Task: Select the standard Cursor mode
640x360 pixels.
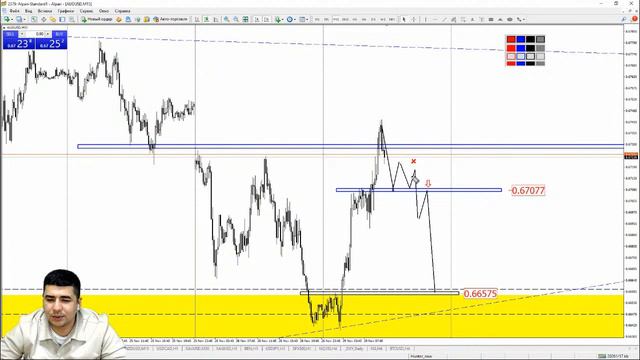Action: click(404, 19)
